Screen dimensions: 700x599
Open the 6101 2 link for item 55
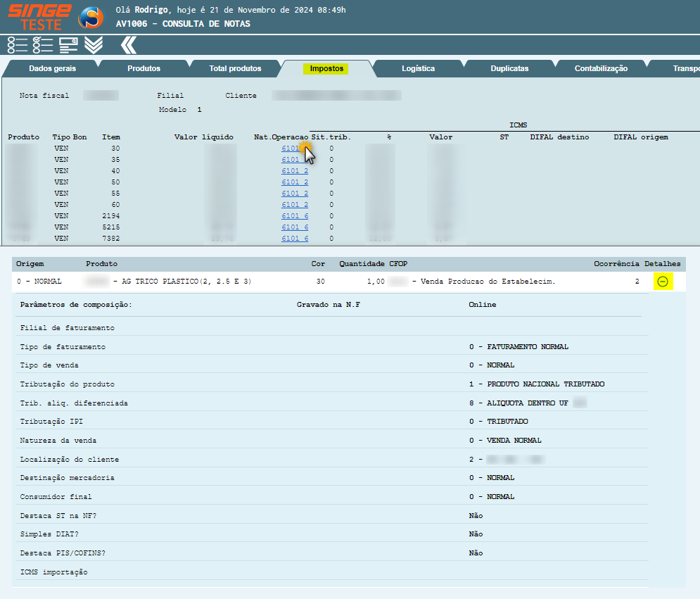click(x=295, y=193)
